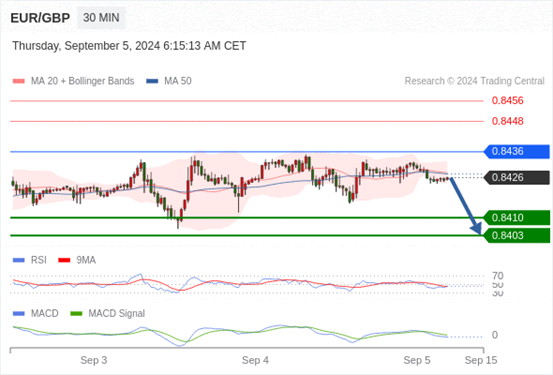Click the Thursday, September 5 timestamp text
553x375 pixels.
pyautogui.click(x=129, y=46)
